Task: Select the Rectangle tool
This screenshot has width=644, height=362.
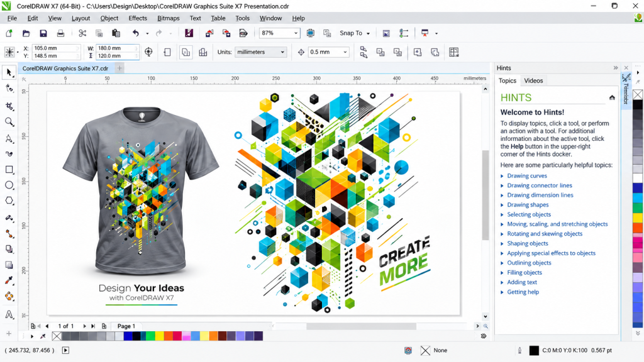Action: point(9,170)
